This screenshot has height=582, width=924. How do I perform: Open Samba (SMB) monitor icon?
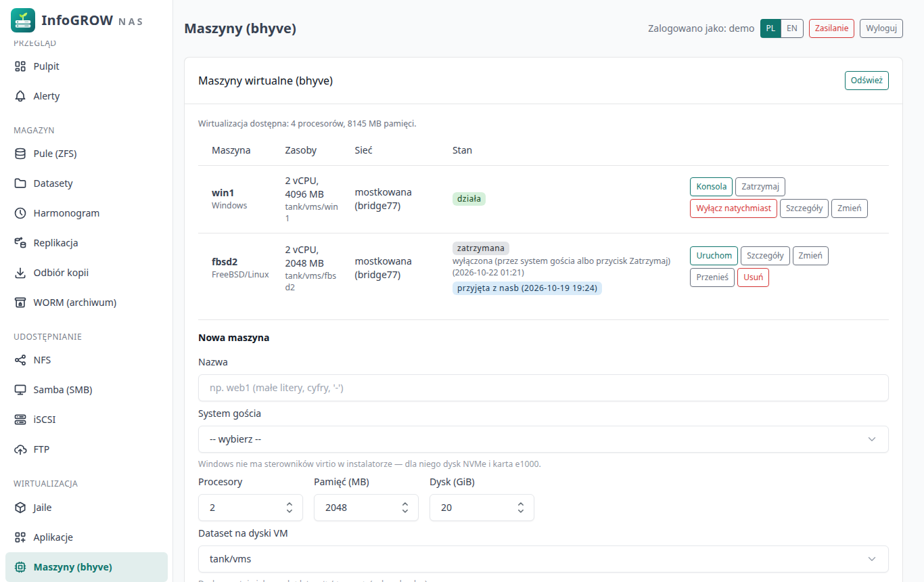coord(20,390)
